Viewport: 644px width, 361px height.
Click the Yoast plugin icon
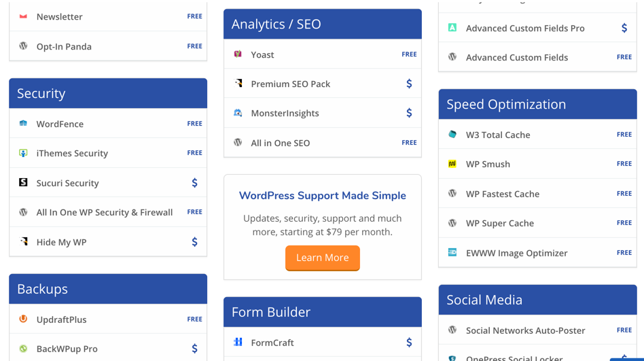238,54
